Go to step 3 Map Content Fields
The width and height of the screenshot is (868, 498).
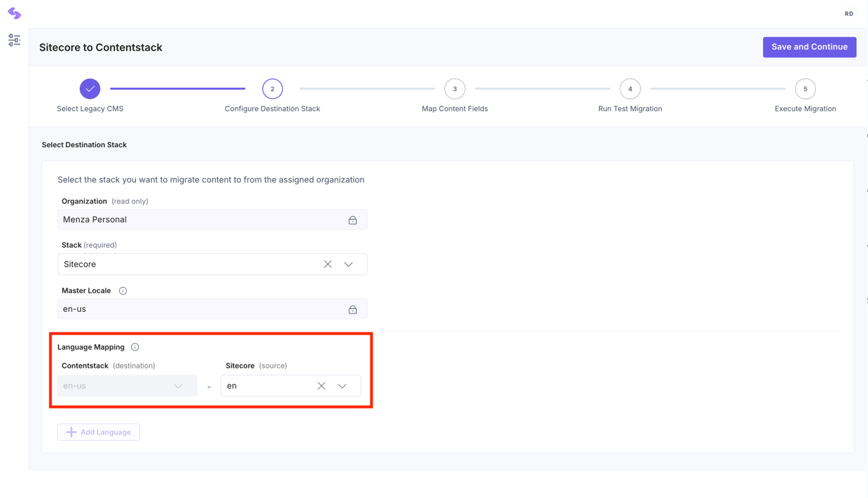coord(455,89)
